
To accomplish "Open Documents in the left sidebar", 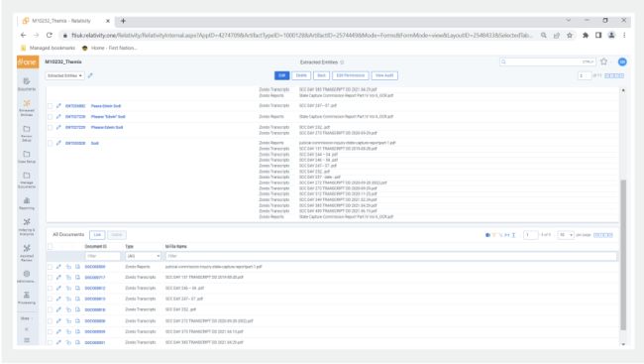I will click(27, 83).
